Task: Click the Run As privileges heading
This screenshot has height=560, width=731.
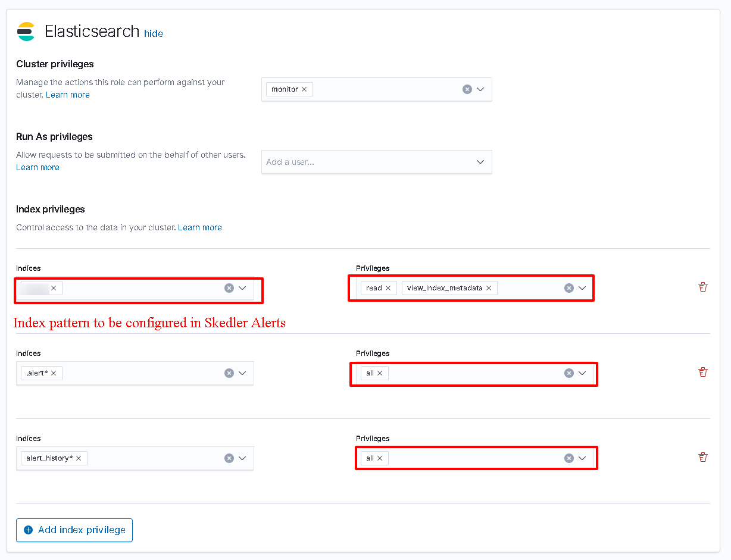Action: tap(54, 137)
